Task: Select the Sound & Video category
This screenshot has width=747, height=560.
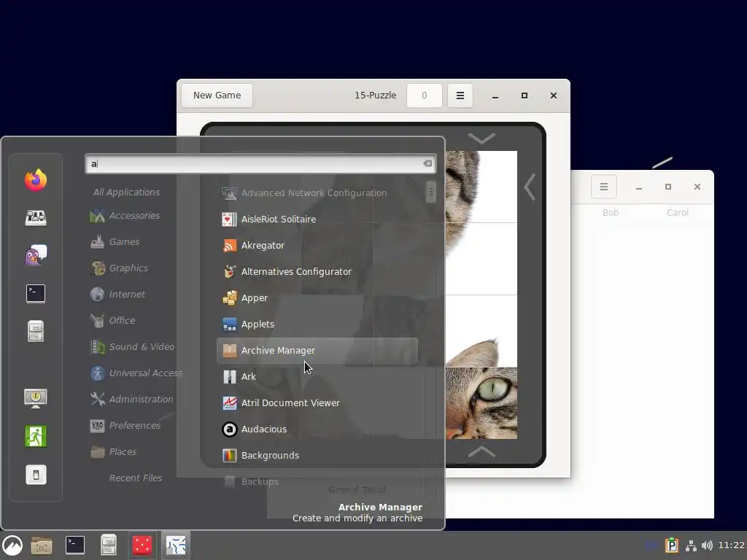Action: 133,346
